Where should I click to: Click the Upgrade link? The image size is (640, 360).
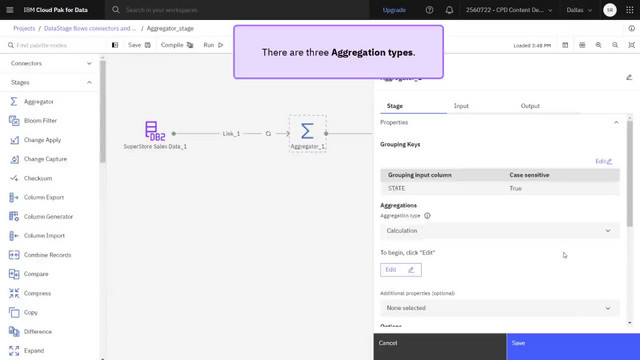click(x=394, y=10)
